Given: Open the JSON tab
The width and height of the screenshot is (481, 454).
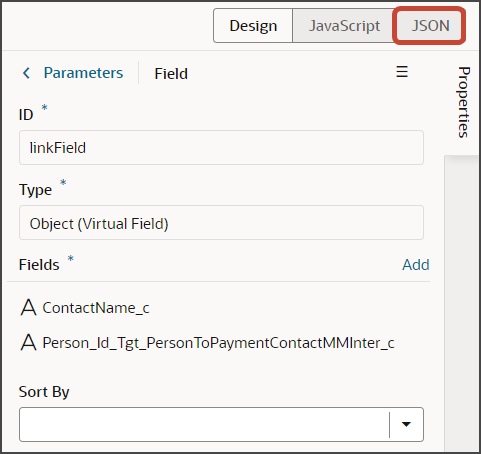Looking at the screenshot, I should [x=430, y=26].
